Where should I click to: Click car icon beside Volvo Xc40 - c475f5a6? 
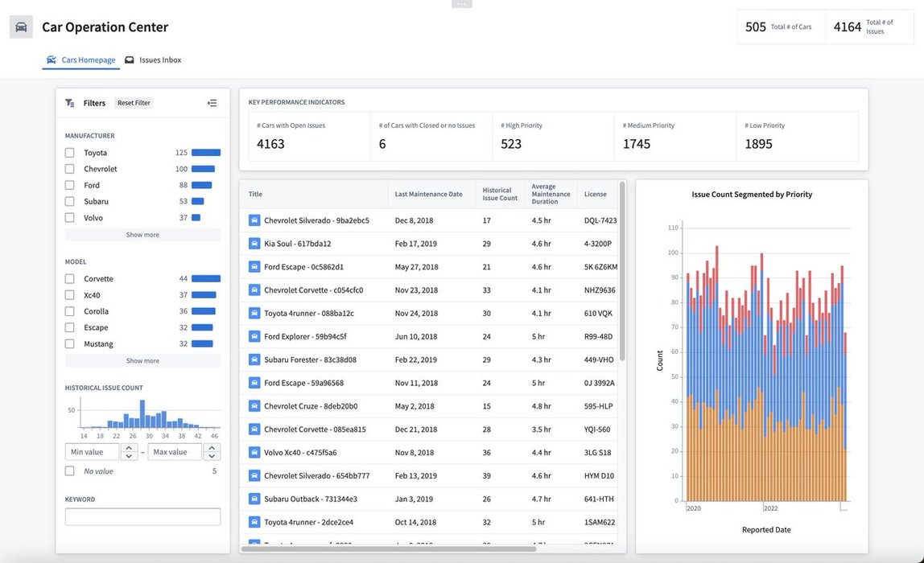click(254, 453)
